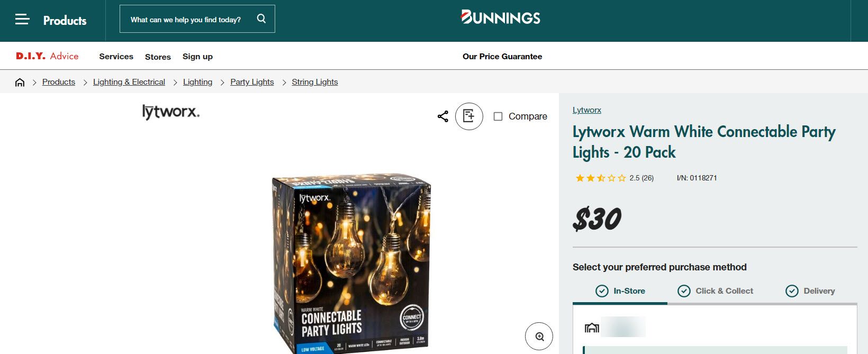
Task: Click the Sign up link
Action: 197,57
